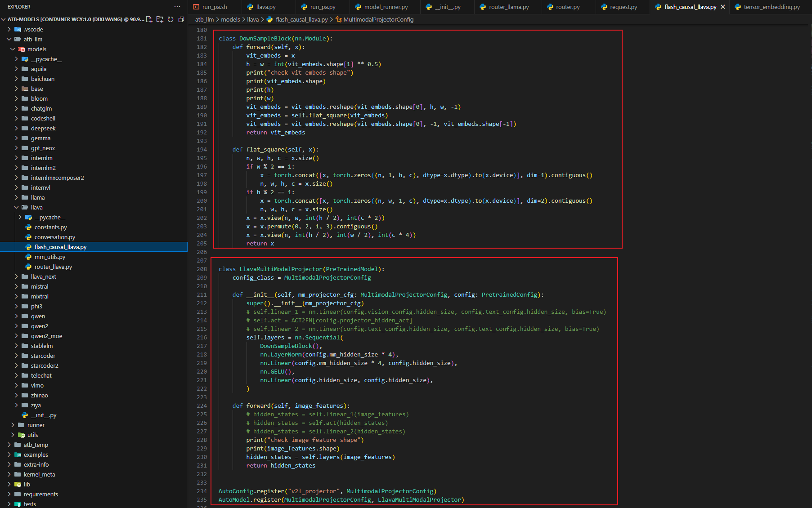This screenshot has width=812, height=508.
Task: Open mm_utils.py Python file icon
Action: 28,257
